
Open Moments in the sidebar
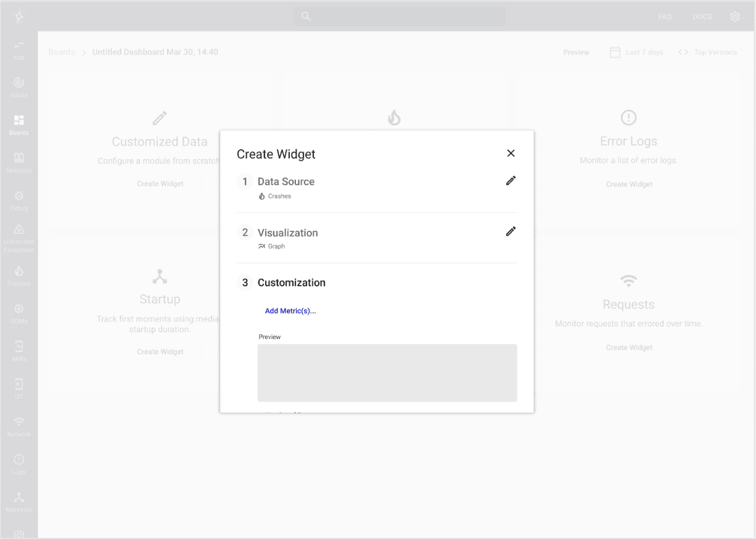(x=19, y=503)
